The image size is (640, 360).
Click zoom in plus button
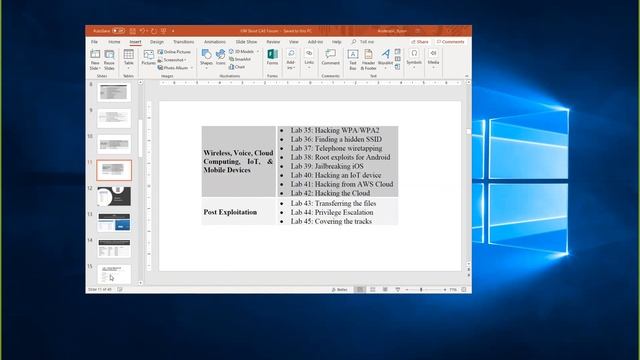(x=445, y=289)
